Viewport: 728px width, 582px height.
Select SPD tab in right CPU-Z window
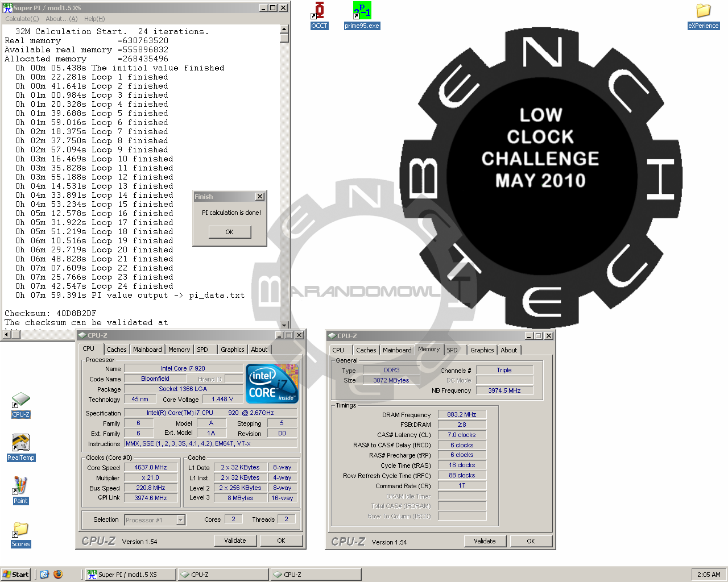[452, 350]
